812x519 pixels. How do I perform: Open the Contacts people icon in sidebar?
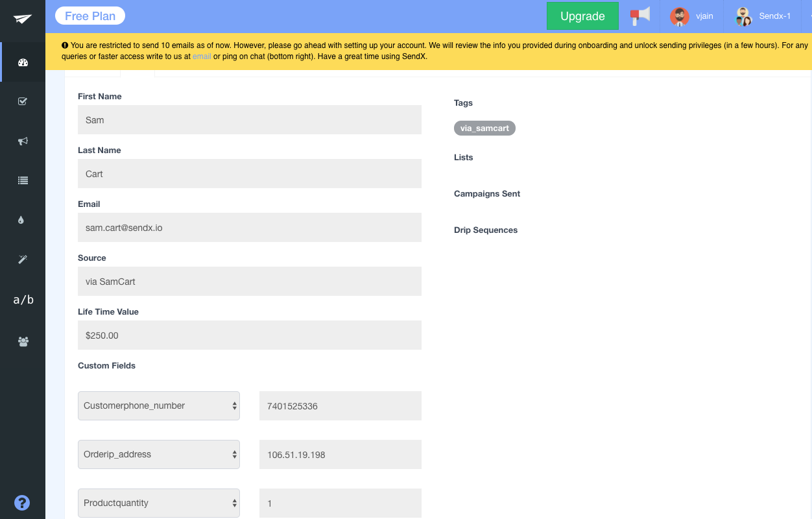[x=23, y=341]
